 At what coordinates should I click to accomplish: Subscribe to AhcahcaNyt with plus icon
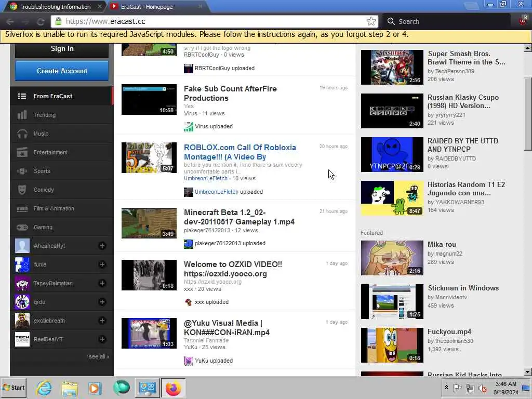102,246
